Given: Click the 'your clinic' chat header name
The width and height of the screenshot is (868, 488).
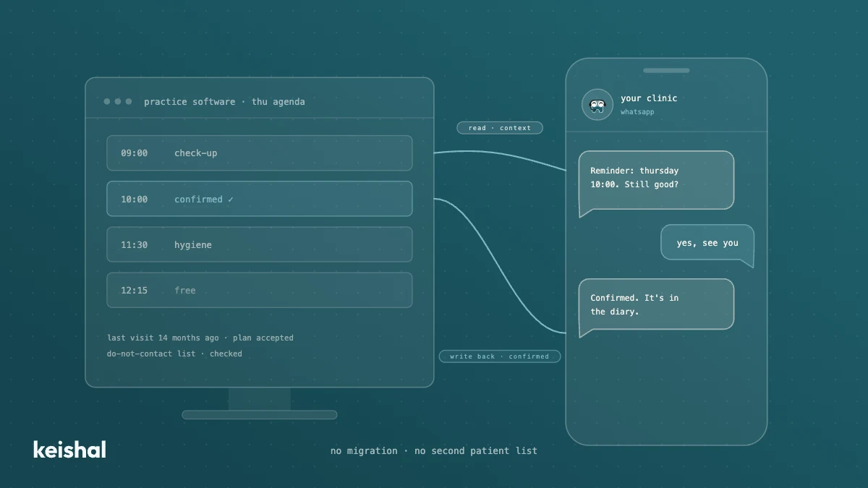Looking at the screenshot, I should (x=649, y=98).
